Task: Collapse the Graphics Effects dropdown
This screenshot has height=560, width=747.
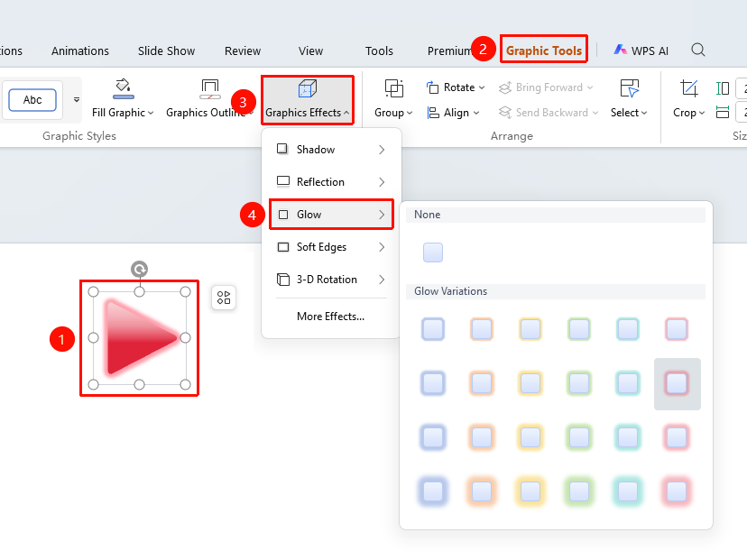Action: pyautogui.click(x=308, y=99)
